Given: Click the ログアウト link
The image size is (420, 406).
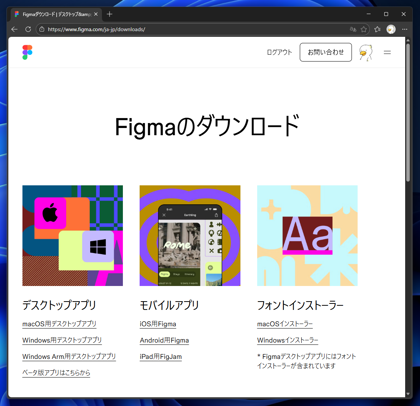Looking at the screenshot, I should point(279,52).
